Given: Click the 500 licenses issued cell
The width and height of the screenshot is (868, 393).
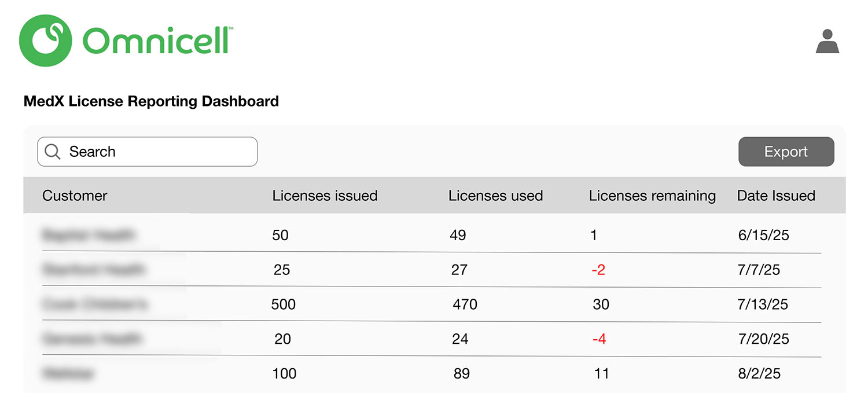Looking at the screenshot, I should click(x=284, y=304).
